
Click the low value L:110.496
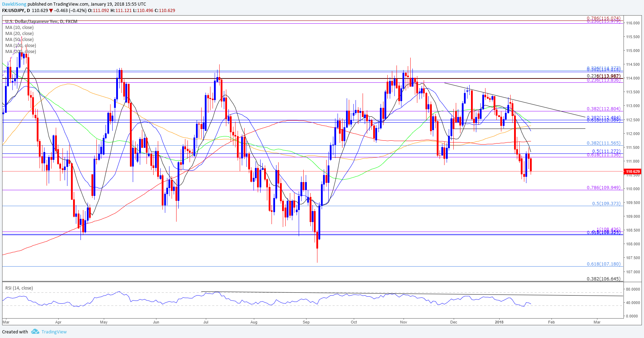click(143, 11)
